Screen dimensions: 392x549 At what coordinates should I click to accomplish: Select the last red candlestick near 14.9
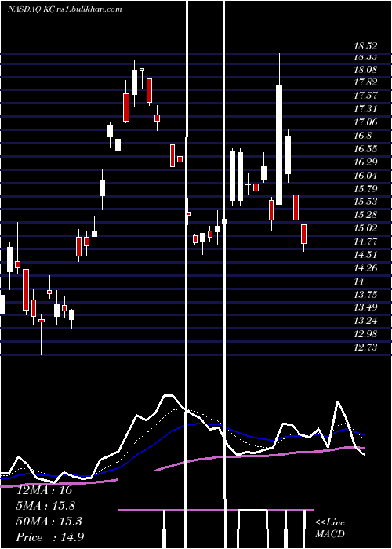pos(304,234)
